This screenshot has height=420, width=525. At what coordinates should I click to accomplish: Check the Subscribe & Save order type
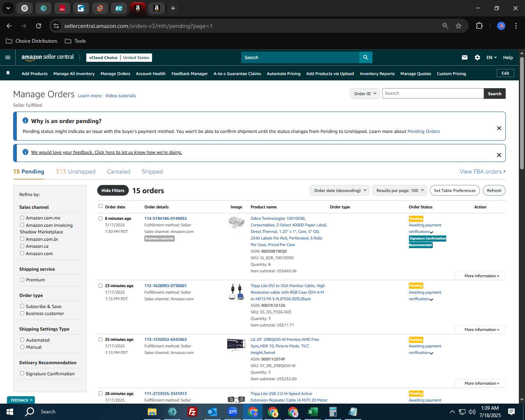click(22, 306)
